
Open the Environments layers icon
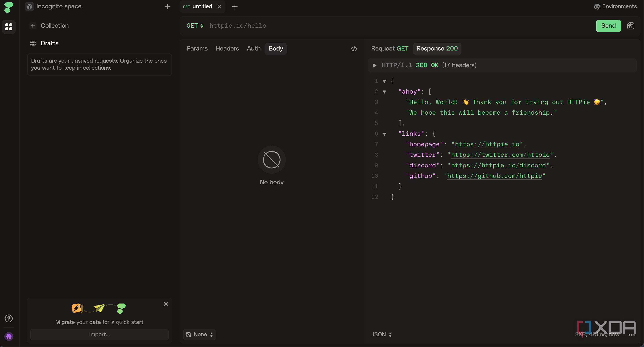point(597,7)
